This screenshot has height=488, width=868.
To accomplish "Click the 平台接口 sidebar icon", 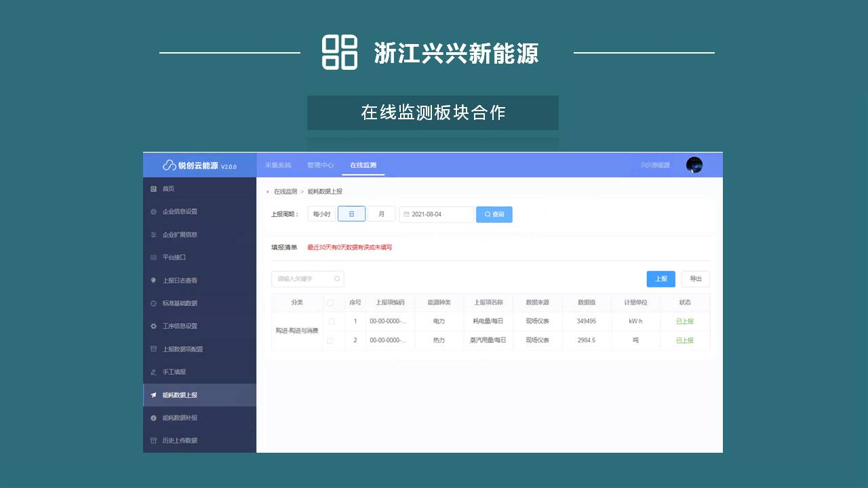I will 153,258.
